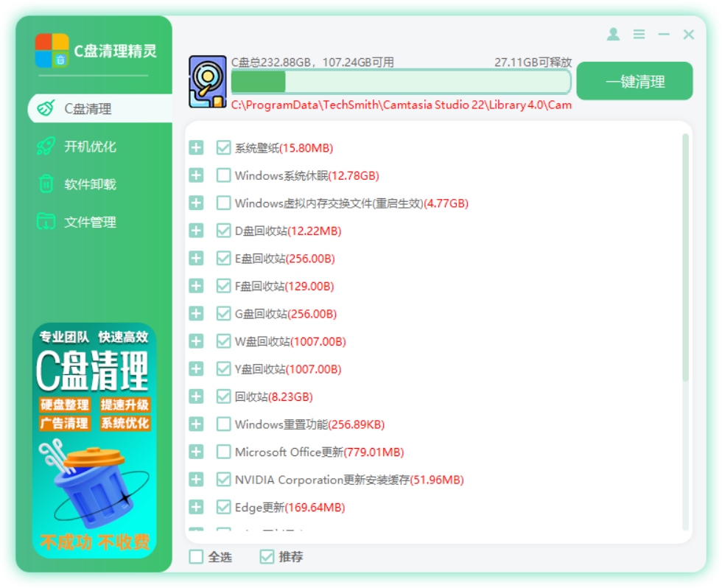Expand the Windows重置功能 item

click(x=196, y=424)
